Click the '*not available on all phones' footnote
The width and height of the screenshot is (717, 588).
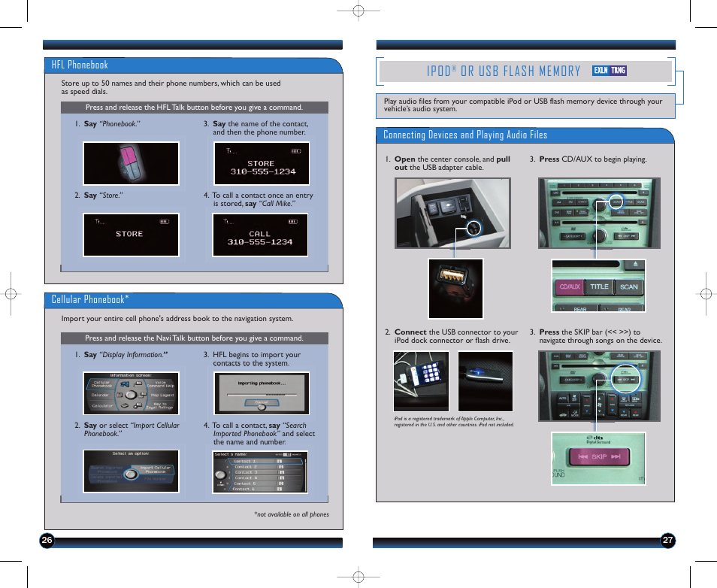tap(292, 514)
